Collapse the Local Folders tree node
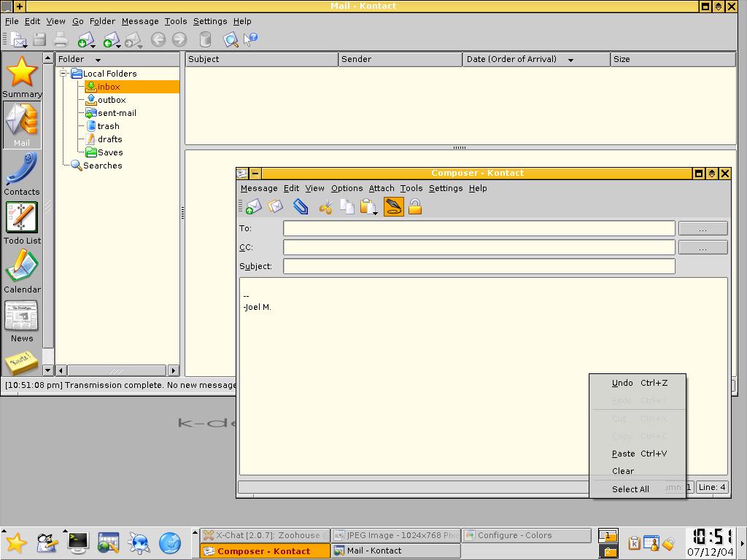The width and height of the screenshot is (747, 560). click(63, 74)
